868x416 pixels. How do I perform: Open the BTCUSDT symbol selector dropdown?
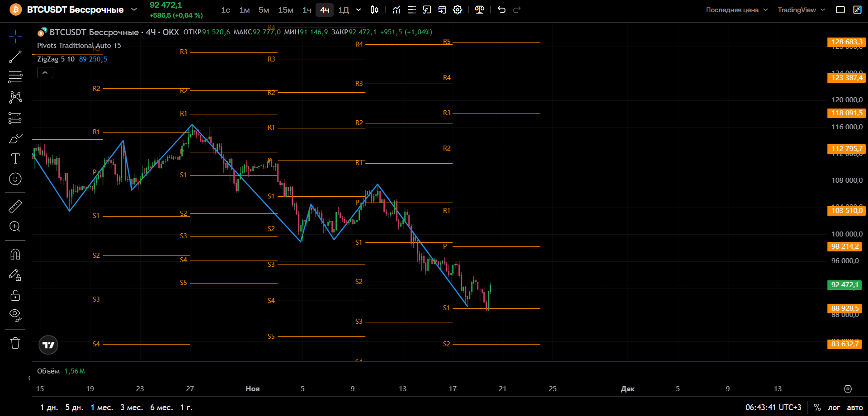click(x=134, y=9)
